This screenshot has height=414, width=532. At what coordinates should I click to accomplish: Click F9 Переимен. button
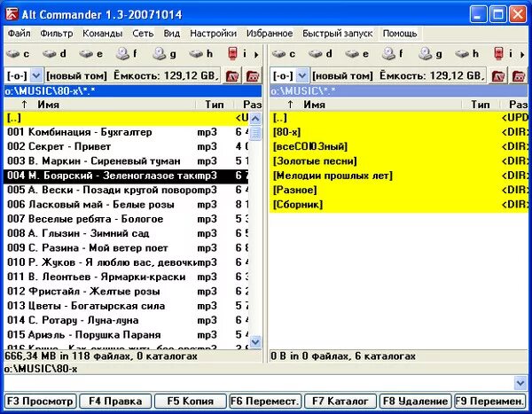point(490,401)
